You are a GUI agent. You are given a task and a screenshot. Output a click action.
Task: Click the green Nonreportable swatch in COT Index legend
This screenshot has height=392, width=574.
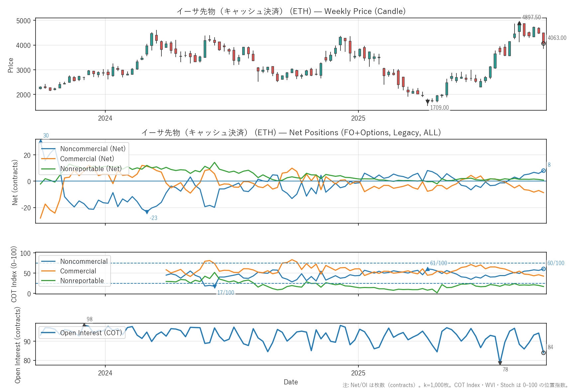48,281
